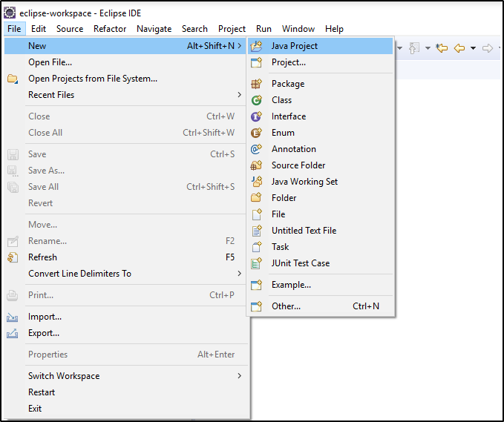The image size is (504, 422).
Task: Expand the Switch Workspace submenu arrow
Action: 240,376
